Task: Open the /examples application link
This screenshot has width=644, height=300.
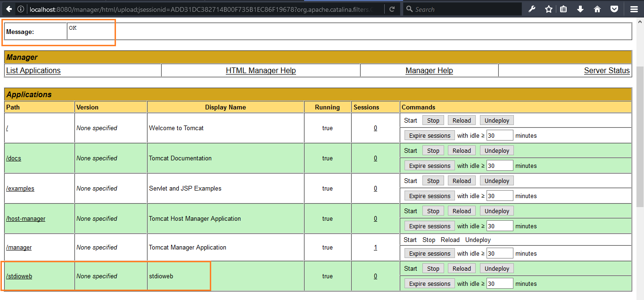Action: coord(20,188)
